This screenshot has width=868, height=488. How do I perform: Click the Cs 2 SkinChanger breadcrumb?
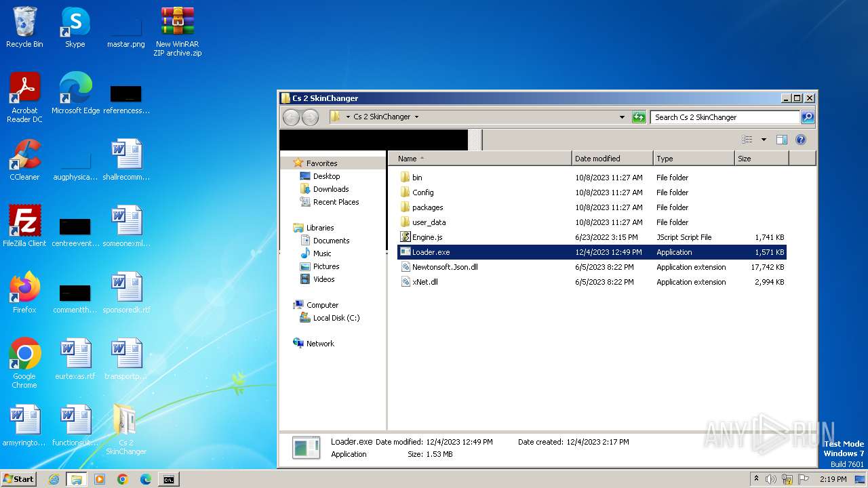[x=382, y=117]
